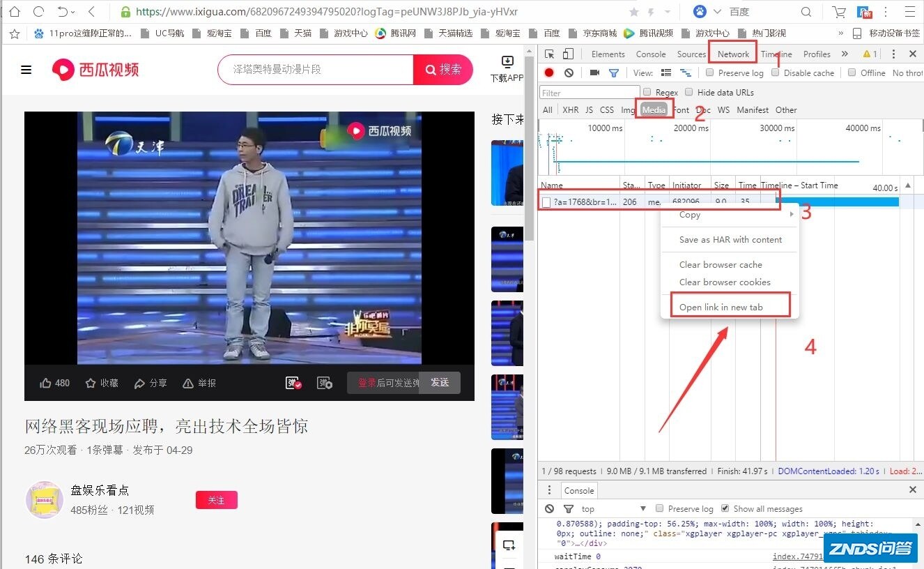Screen dimensions: 924x569
Task: Toggle the device toolbar icon in DevTools
Action: tap(568, 54)
